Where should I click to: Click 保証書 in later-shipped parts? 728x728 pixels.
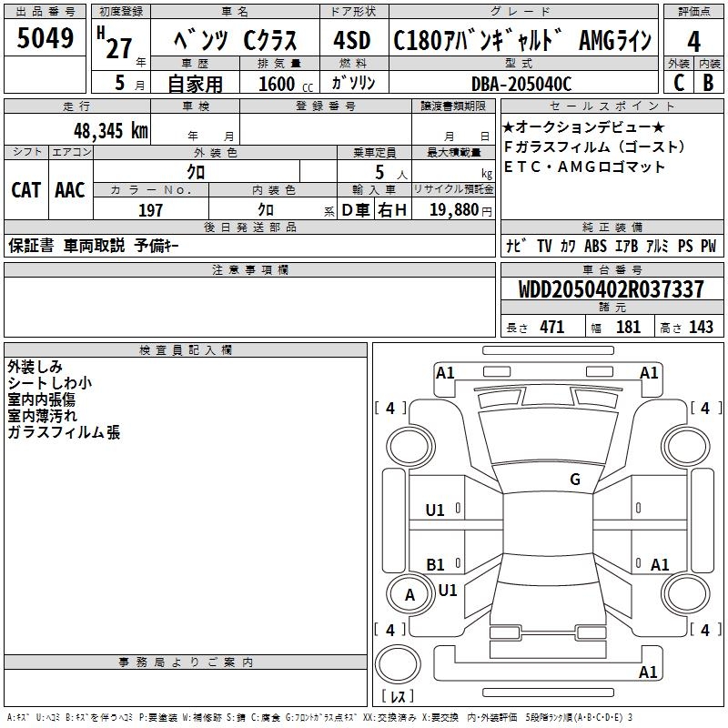click(x=31, y=245)
